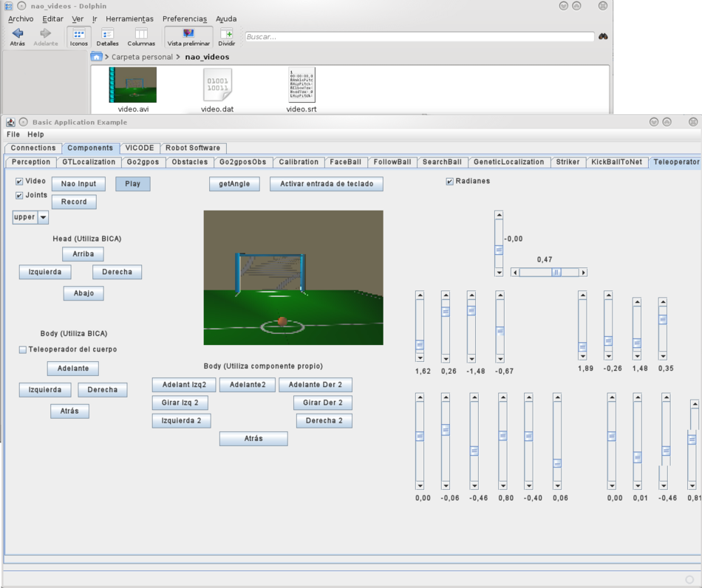Open the VICODE tab
The height and width of the screenshot is (588, 702).
point(140,148)
